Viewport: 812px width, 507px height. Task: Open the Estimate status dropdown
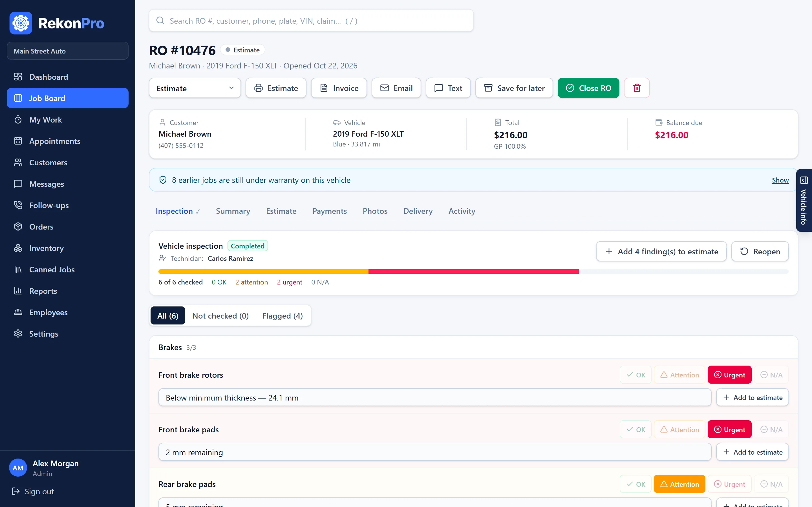(195, 88)
